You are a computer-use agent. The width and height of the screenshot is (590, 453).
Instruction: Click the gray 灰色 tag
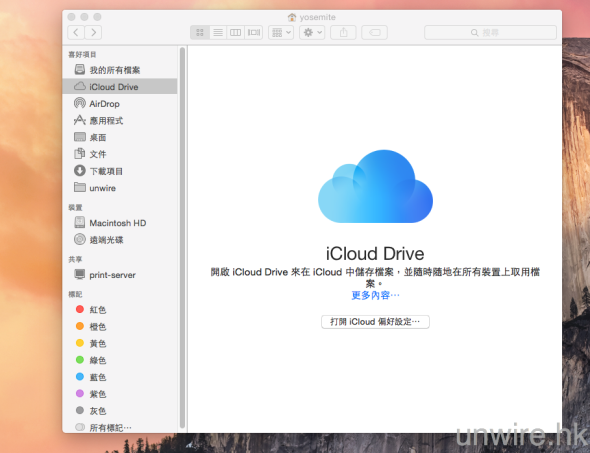tap(120, 410)
